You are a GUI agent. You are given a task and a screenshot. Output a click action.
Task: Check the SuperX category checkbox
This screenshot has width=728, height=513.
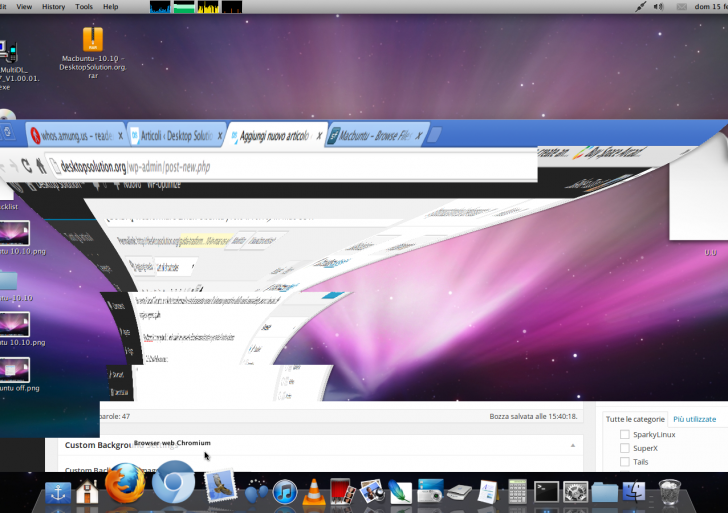coord(625,448)
